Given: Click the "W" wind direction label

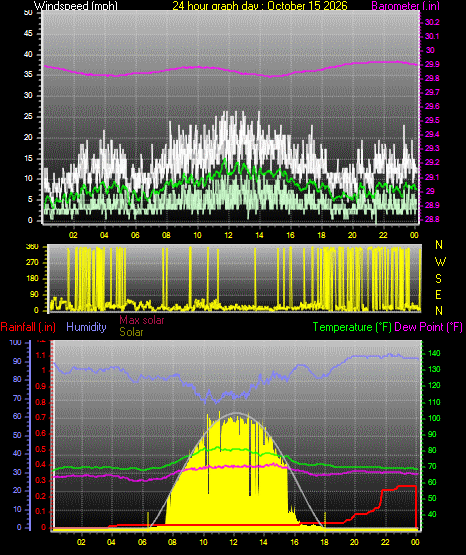Looking at the screenshot, I should pyautogui.click(x=440, y=262).
